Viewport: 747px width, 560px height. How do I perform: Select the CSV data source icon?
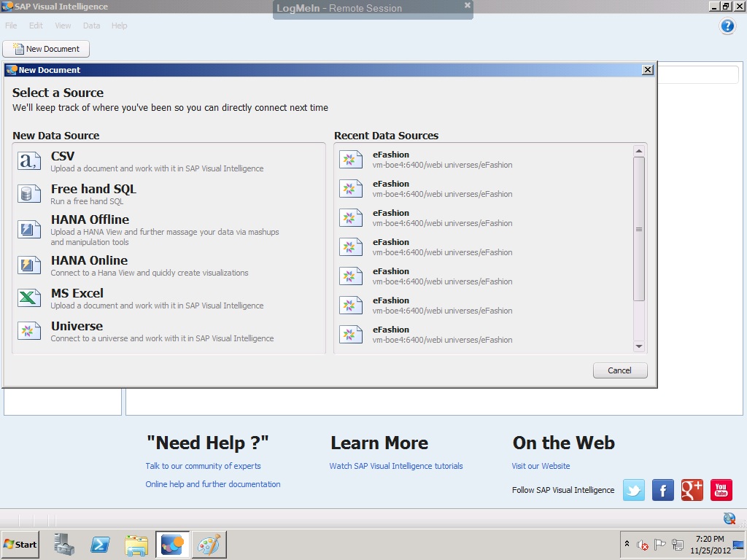click(29, 161)
